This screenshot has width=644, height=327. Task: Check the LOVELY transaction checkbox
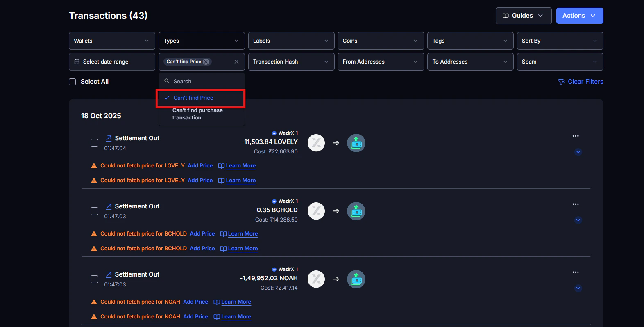pos(94,143)
